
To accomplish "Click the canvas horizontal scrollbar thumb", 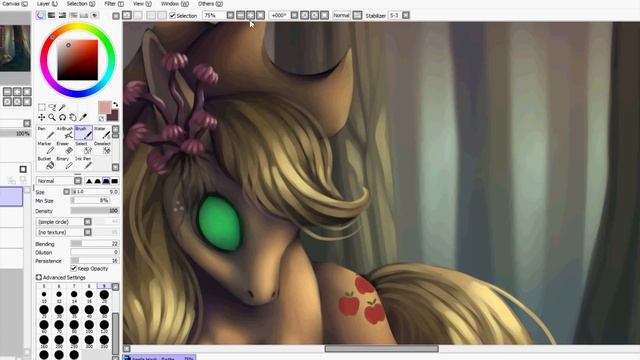I will [x=381, y=349].
